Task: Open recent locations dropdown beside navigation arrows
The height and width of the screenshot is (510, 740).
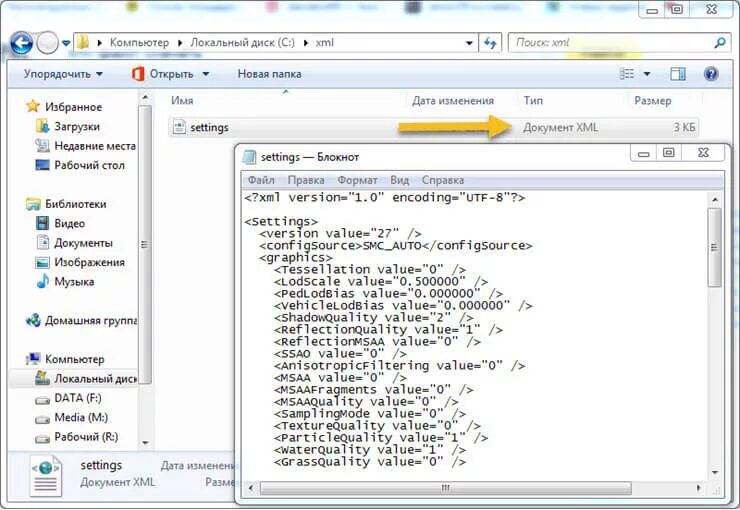Action: pos(66,43)
